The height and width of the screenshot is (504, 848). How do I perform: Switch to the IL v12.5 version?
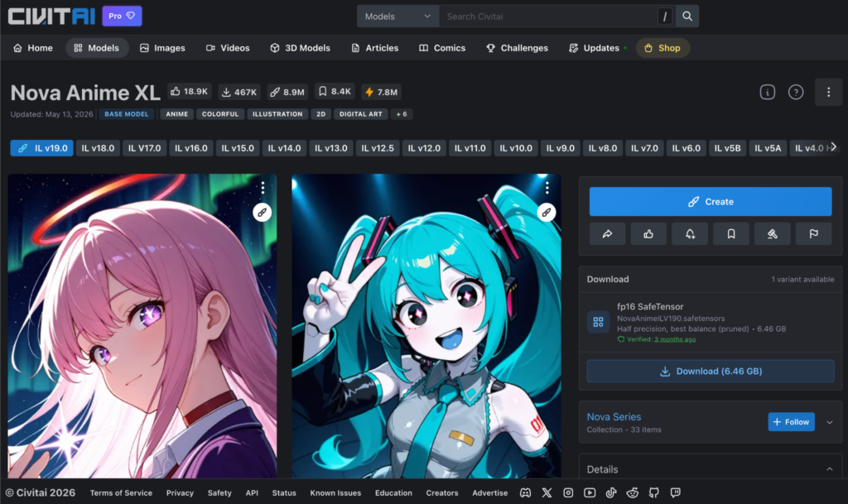click(x=378, y=148)
